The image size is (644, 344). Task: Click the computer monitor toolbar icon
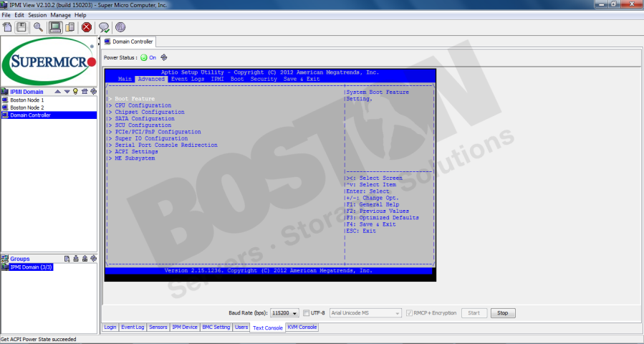click(x=55, y=27)
